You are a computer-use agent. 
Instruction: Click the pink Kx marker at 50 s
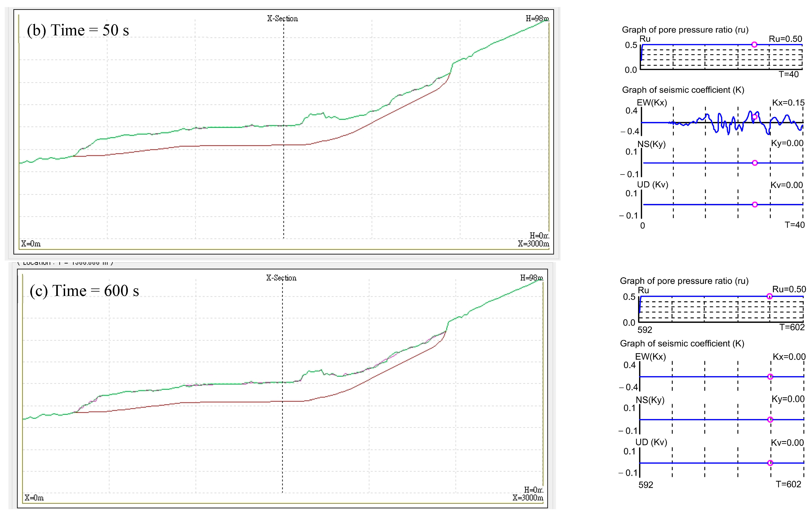coord(755,117)
